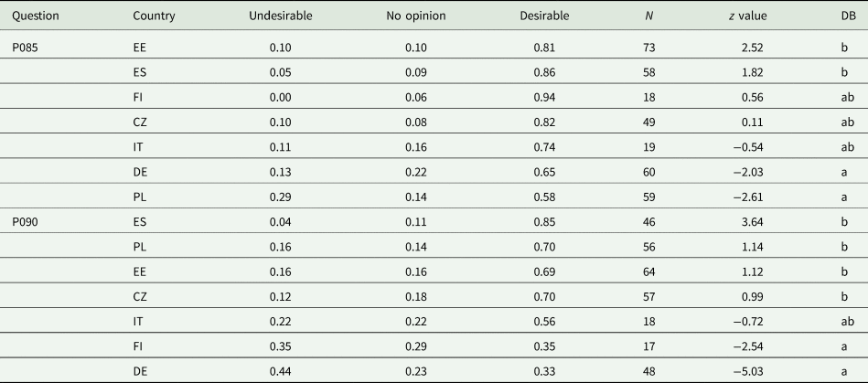Select the N value 64
This screenshot has height=383, width=868.
pos(651,271)
